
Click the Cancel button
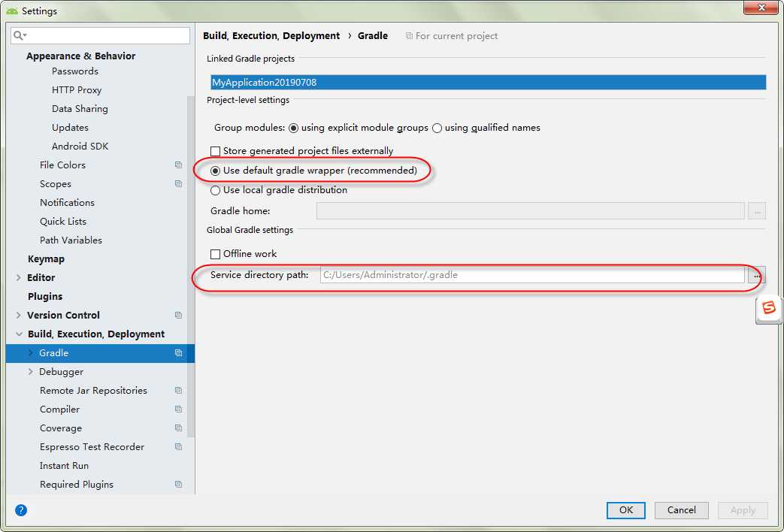coord(681,510)
